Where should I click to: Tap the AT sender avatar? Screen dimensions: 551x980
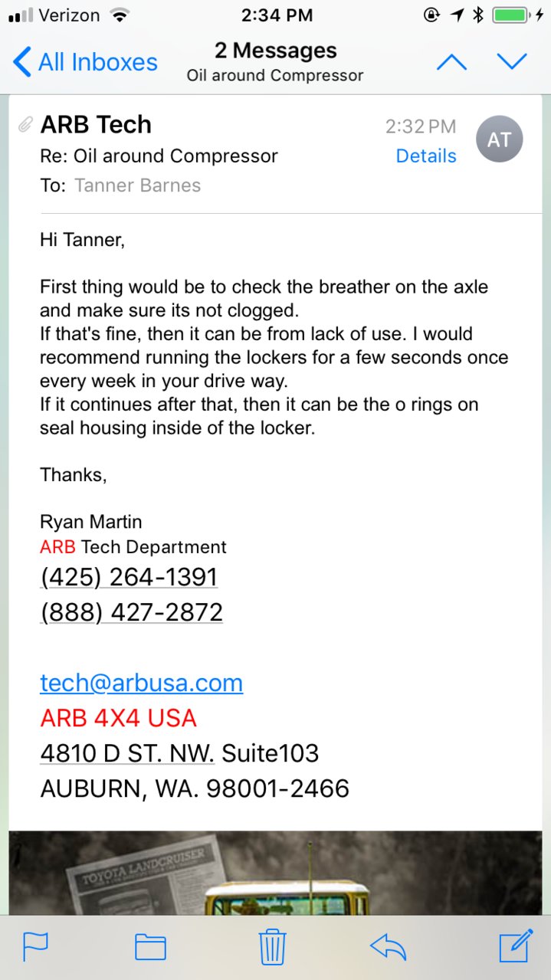[x=499, y=139]
